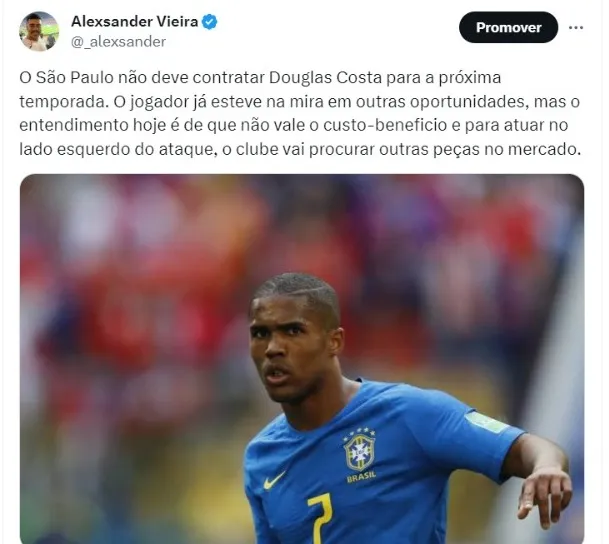Click the player's braided hair in the photo
This screenshot has height=544, width=609.
tap(297, 289)
